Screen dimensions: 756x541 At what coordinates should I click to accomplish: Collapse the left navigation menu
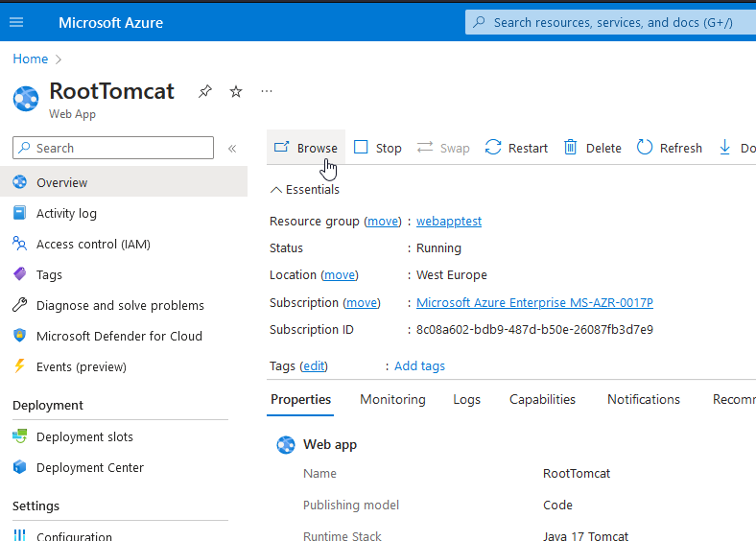pos(232,148)
